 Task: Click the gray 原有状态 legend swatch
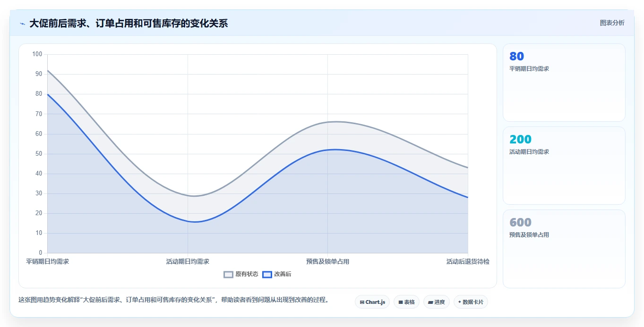[x=229, y=274]
